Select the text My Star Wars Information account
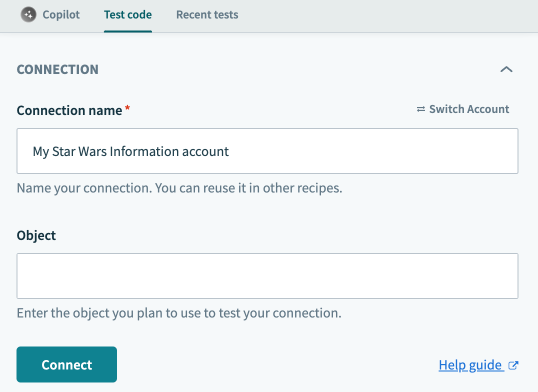 (130, 151)
